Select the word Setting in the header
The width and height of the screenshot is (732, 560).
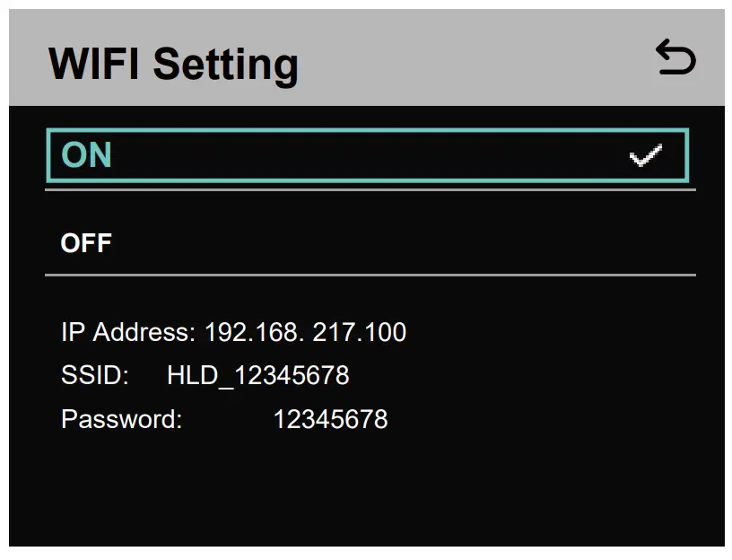tap(225, 65)
